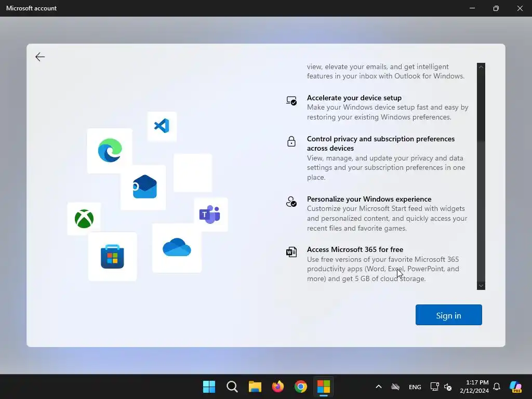Sign in to the Microsoft account
532x399 pixels.
(x=448, y=315)
